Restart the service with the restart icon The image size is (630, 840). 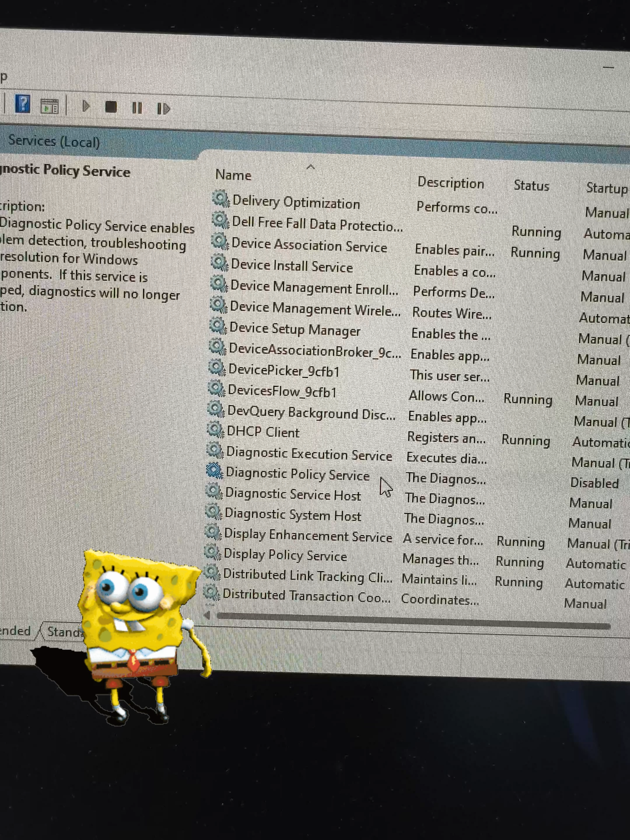163,109
